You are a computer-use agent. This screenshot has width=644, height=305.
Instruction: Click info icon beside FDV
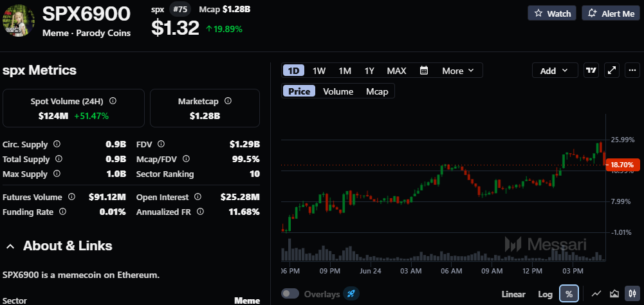coord(161,144)
